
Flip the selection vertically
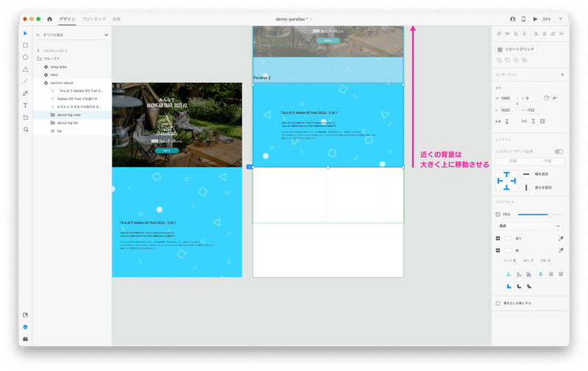point(507,121)
